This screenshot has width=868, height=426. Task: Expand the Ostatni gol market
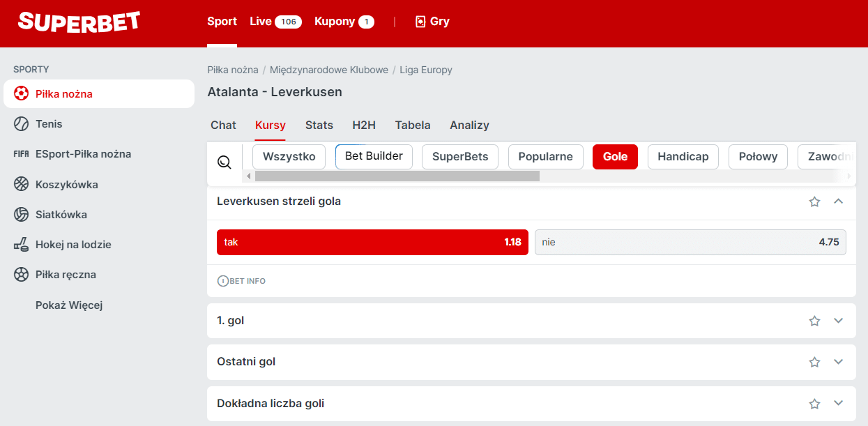pyautogui.click(x=839, y=362)
